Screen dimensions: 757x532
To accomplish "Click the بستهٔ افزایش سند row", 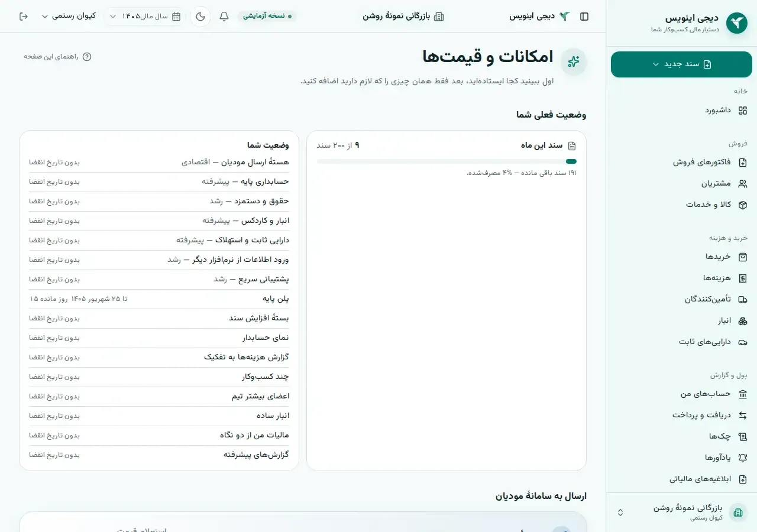I will point(159,319).
